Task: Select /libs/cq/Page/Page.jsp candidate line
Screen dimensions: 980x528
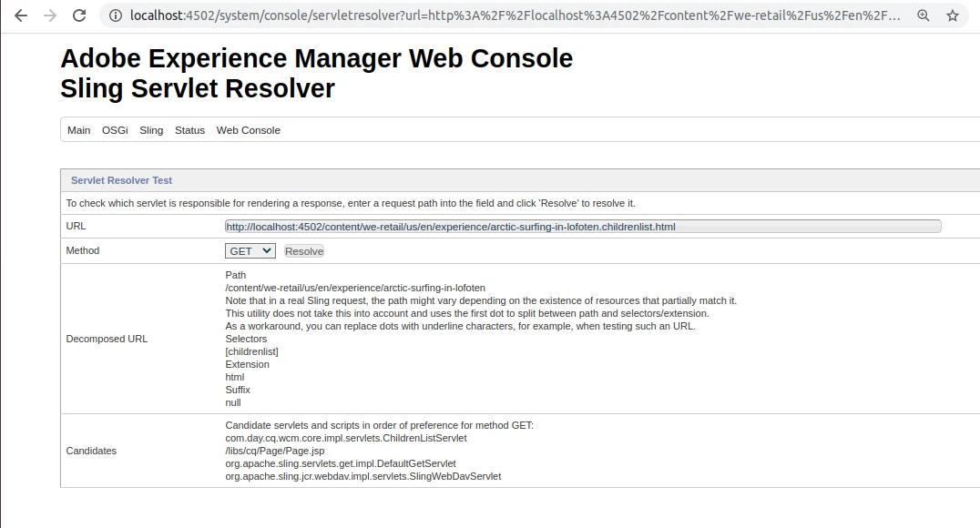Action: [x=275, y=451]
